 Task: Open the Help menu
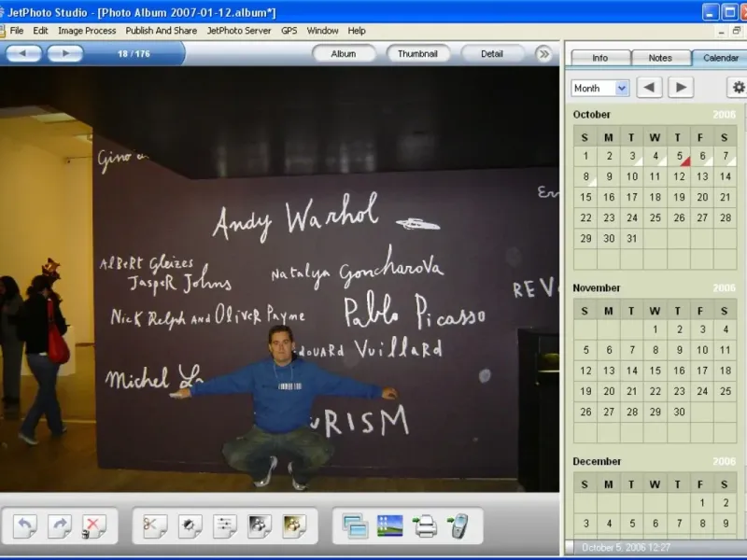357,31
